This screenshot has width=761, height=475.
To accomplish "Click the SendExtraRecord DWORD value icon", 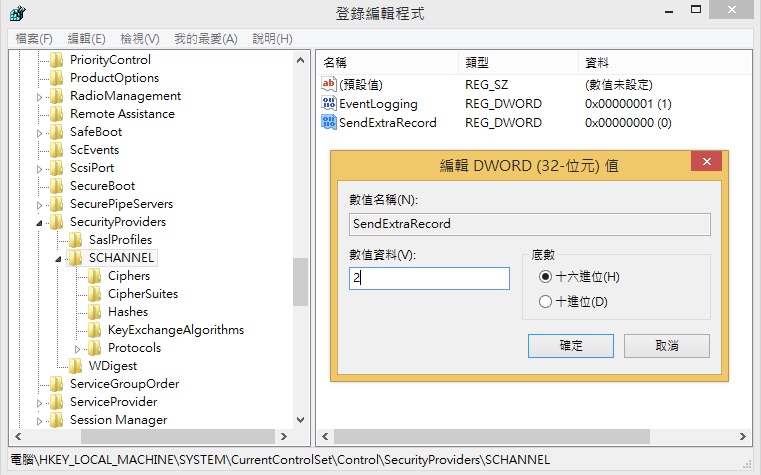I will point(329,122).
